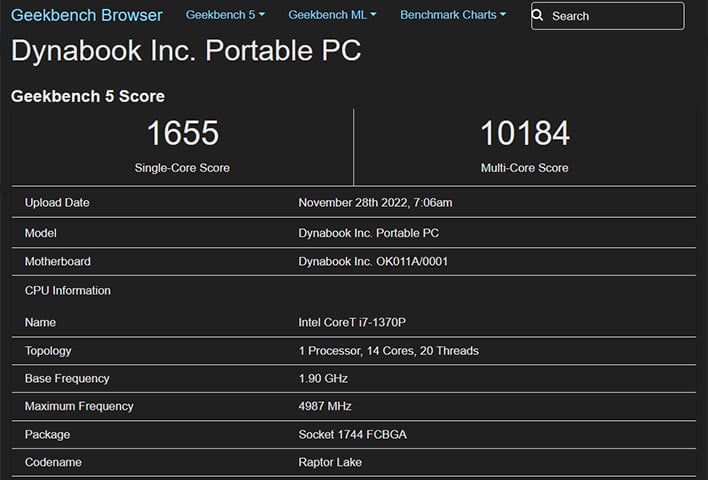
Task: Expand the Geekbench ML dropdown menu
Action: (x=332, y=15)
